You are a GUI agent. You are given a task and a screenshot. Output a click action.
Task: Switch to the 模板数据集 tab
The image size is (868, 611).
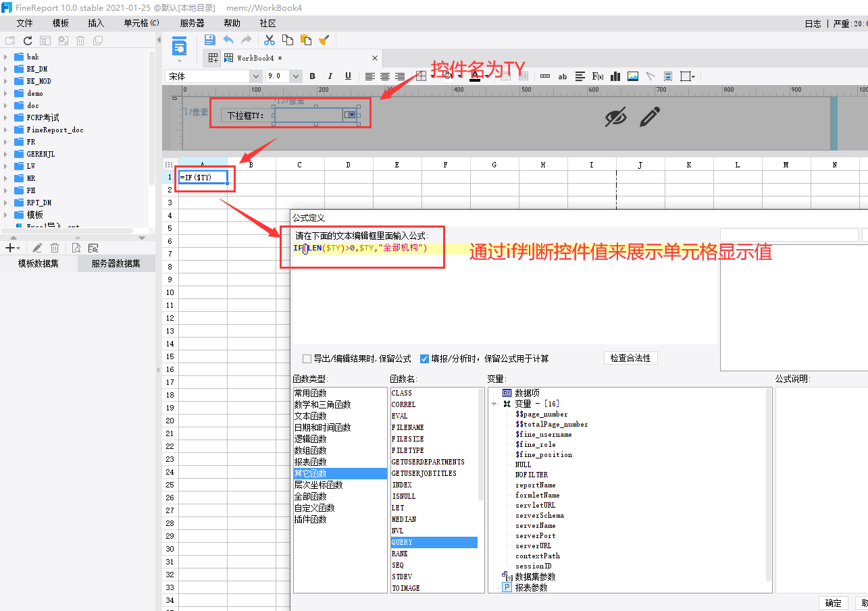[x=39, y=264]
